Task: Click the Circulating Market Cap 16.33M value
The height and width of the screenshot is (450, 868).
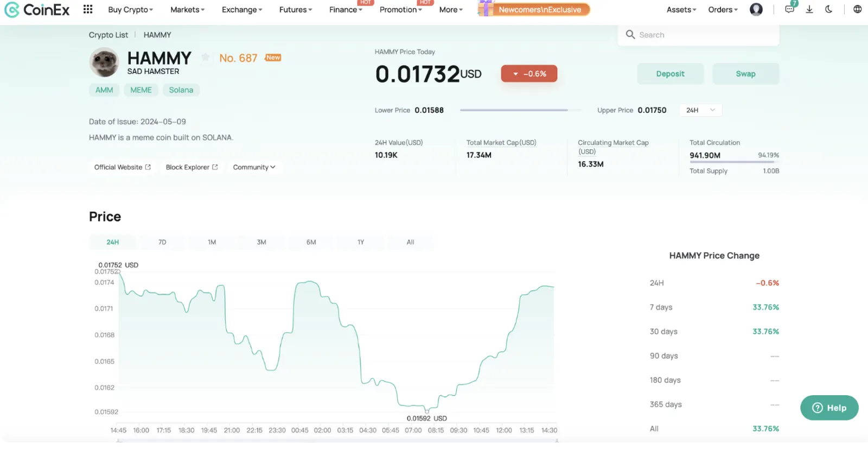Action: point(591,164)
